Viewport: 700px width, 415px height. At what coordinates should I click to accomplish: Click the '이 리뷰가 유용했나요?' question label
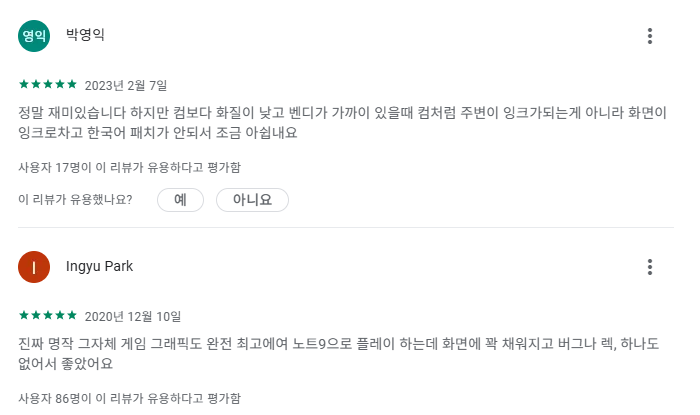click(75, 199)
